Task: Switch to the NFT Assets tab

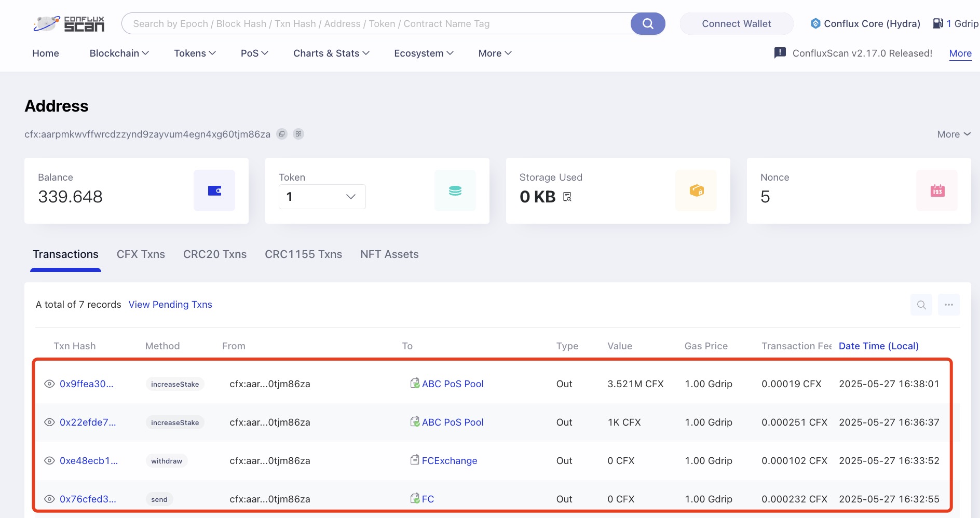Action: pyautogui.click(x=389, y=254)
